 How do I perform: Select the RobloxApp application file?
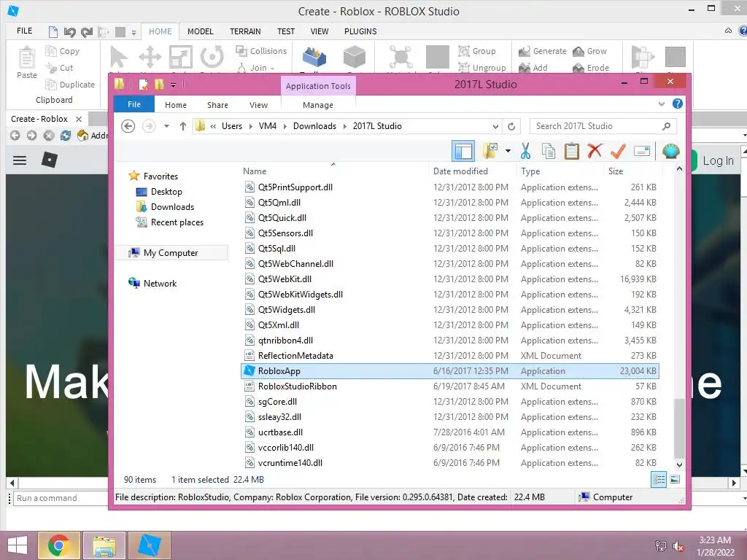450,371
